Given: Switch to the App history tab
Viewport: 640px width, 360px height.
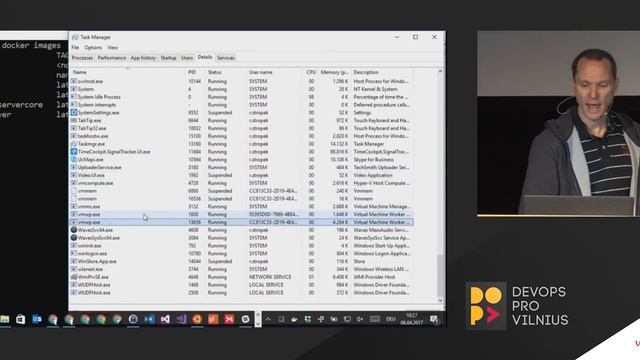Looking at the screenshot, I should coord(143,58).
